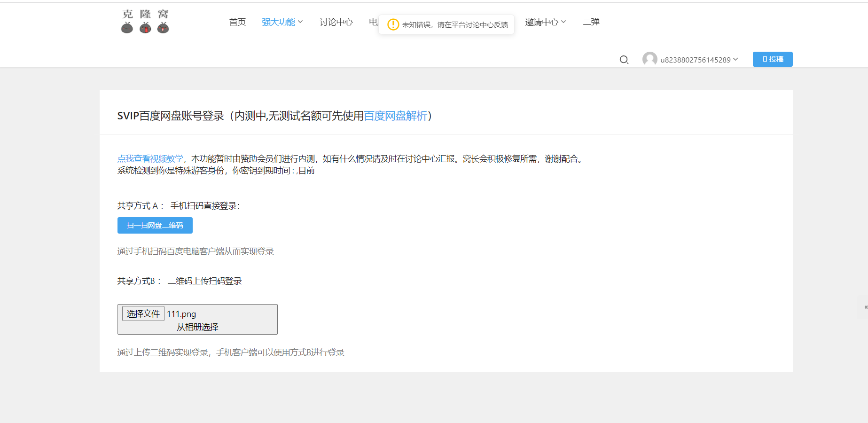Expand the 邀请中心 dropdown menu
This screenshot has height=423, width=868.
(545, 22)
